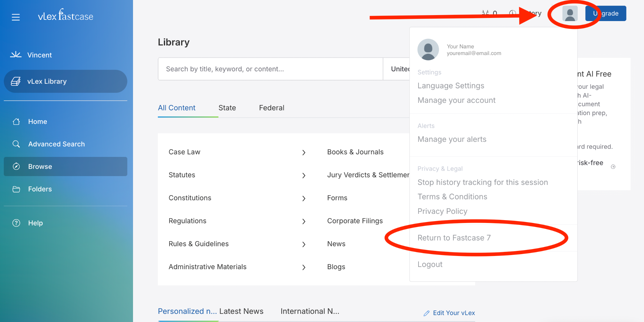
Task: Expand the Case Law category chevron
Action: coord(304,153)
